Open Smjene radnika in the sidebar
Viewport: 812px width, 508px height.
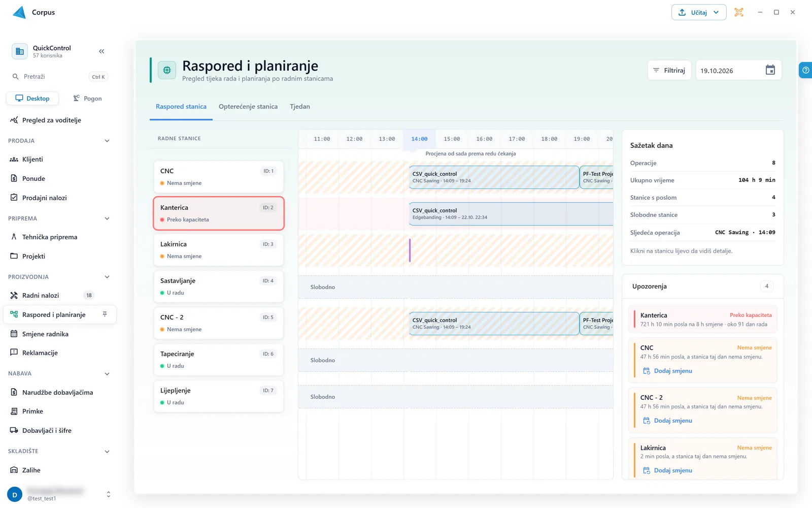point(45,334)
